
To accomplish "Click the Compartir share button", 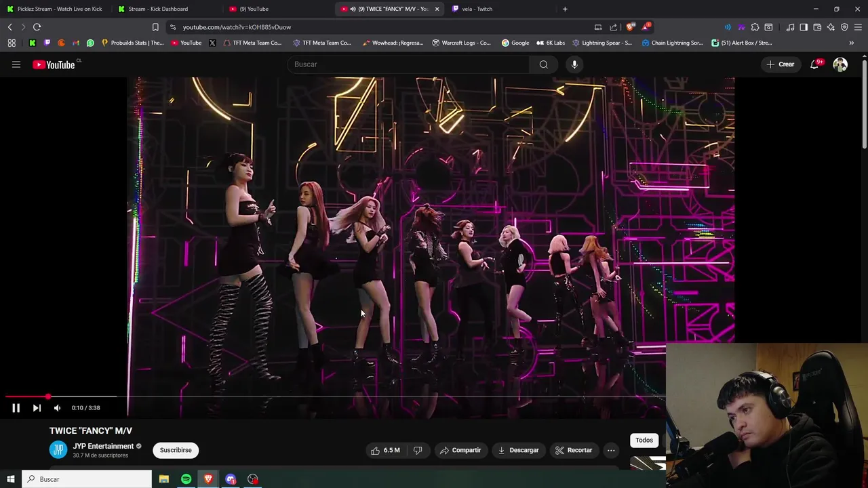I will (x=460, y=450).
